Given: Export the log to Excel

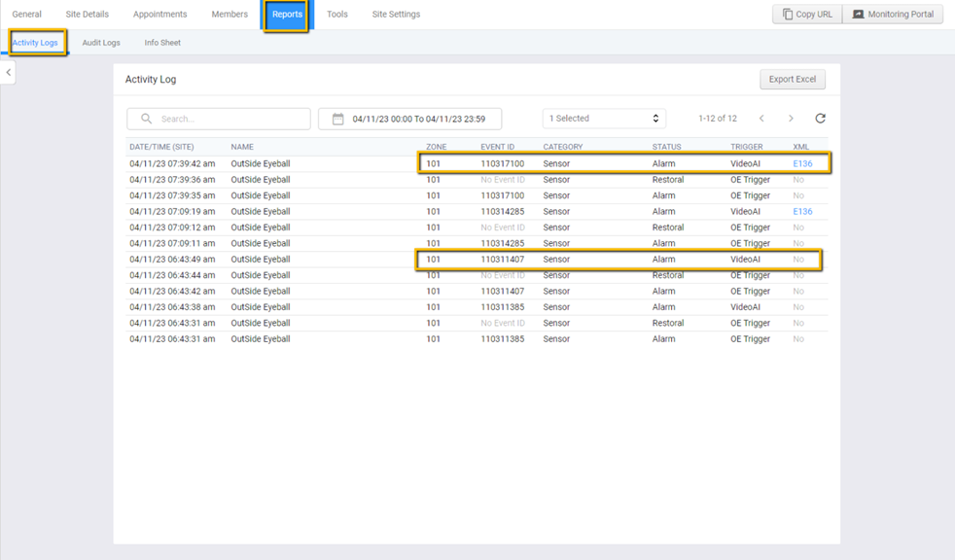Looking at the screenshot, I should pos(793,79).
